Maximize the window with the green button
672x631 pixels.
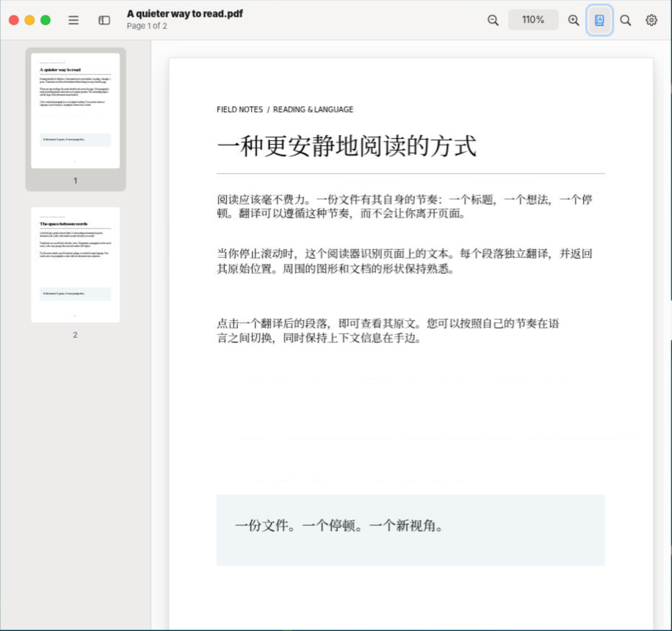pyautogui.click(x=46, y=20)
